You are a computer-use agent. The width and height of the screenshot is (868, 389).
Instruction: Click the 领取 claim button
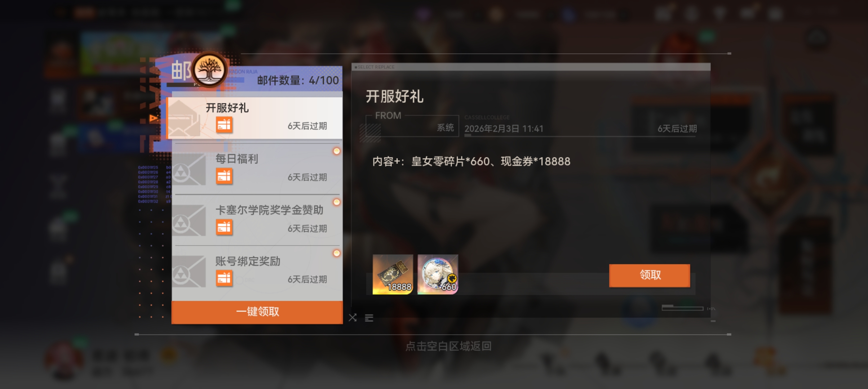click(x=650, y=275)
